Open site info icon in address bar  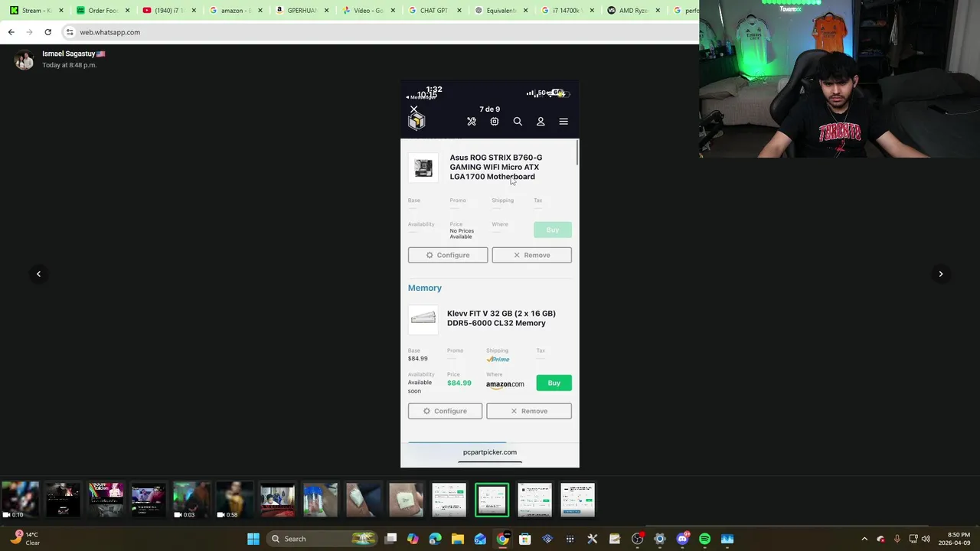70,32
